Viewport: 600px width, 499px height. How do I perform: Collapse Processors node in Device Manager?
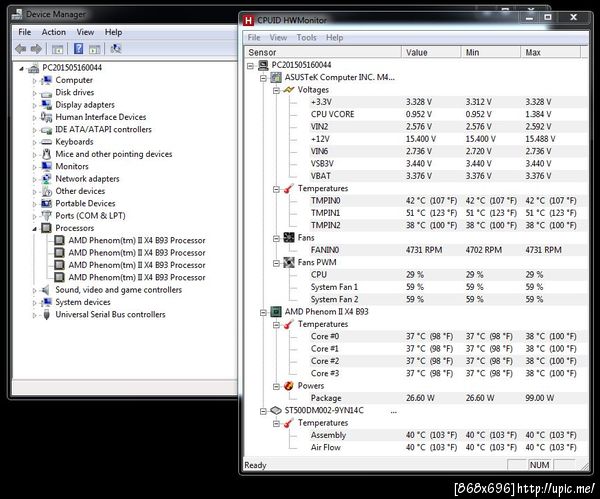34,229
